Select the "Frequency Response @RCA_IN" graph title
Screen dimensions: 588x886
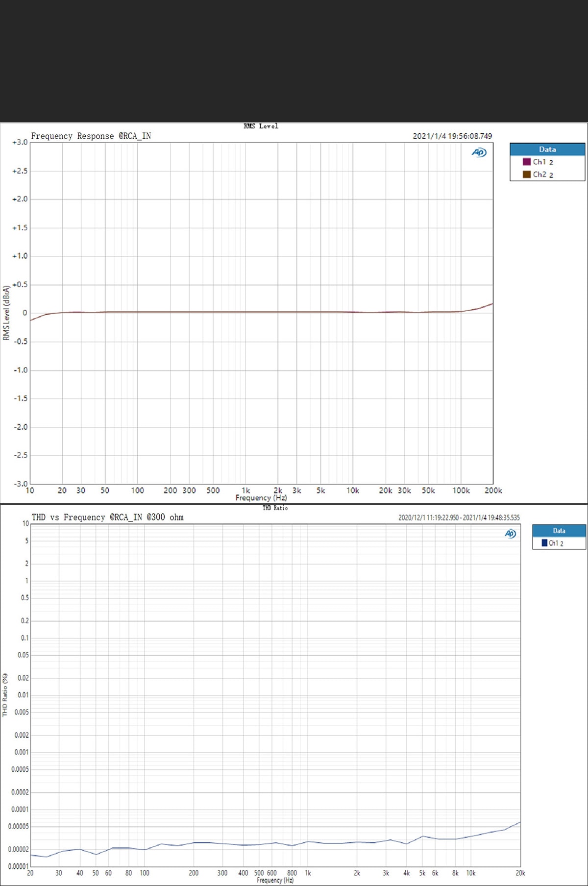[x=91, y=136]
